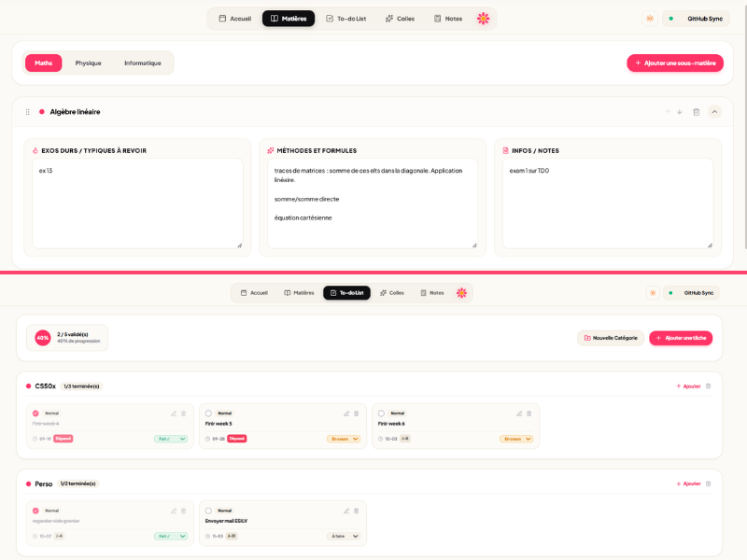Mark 'Finir week 5' as completed

pos(208,413)
